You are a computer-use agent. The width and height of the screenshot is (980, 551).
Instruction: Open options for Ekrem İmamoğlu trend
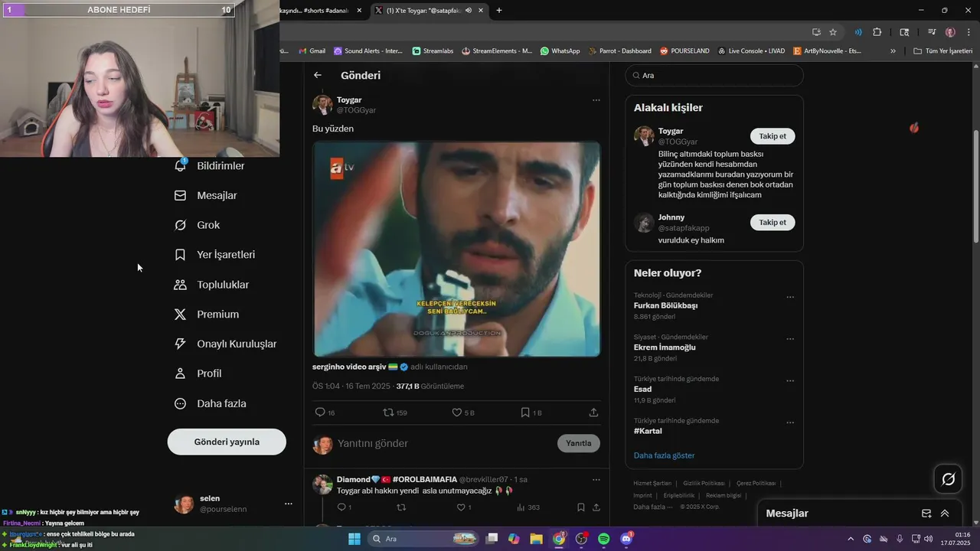(x=790, y=339)
